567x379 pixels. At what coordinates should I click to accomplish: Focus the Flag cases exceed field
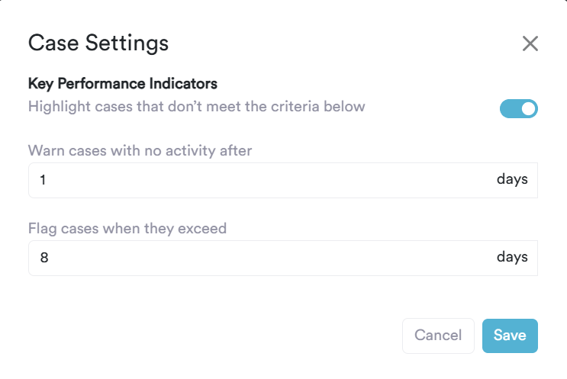point(283,258)
